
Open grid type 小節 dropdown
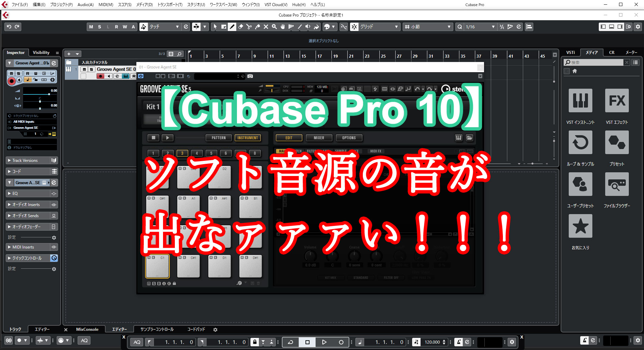[x=428, y=27]
